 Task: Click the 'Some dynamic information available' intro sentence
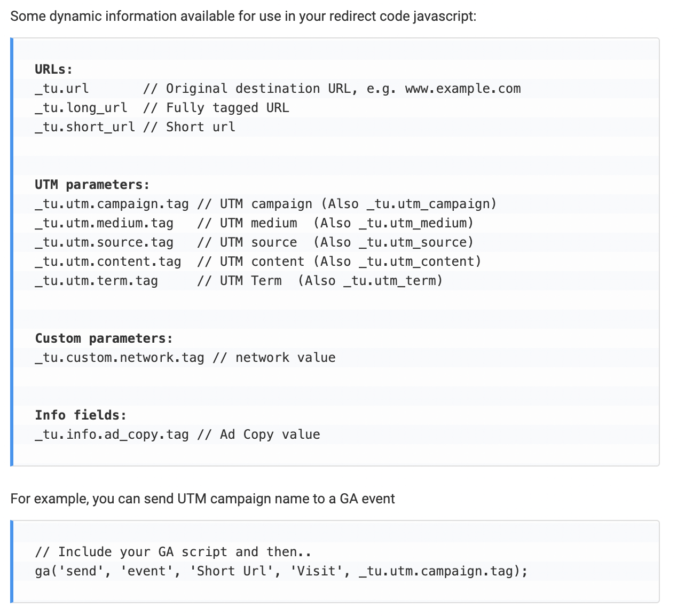243,16
